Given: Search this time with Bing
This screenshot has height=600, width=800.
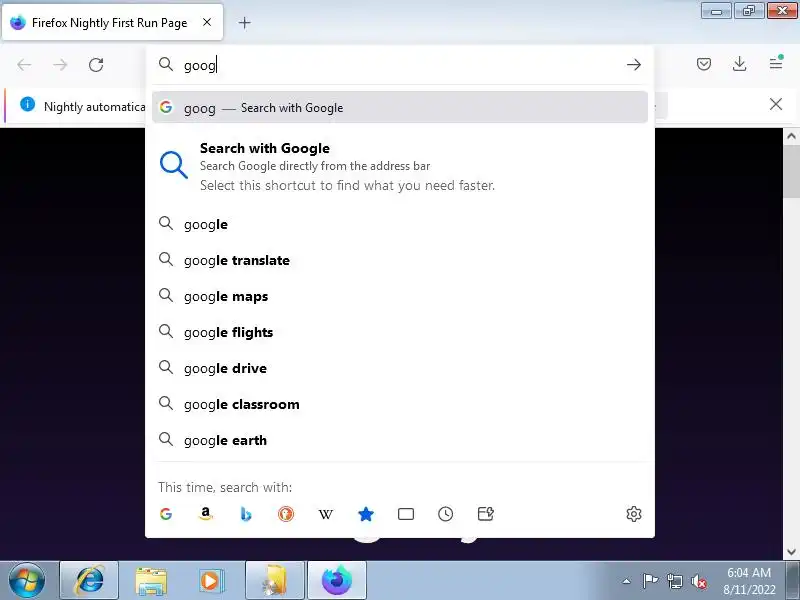Looking at the screenshot, I should [246, 514].
